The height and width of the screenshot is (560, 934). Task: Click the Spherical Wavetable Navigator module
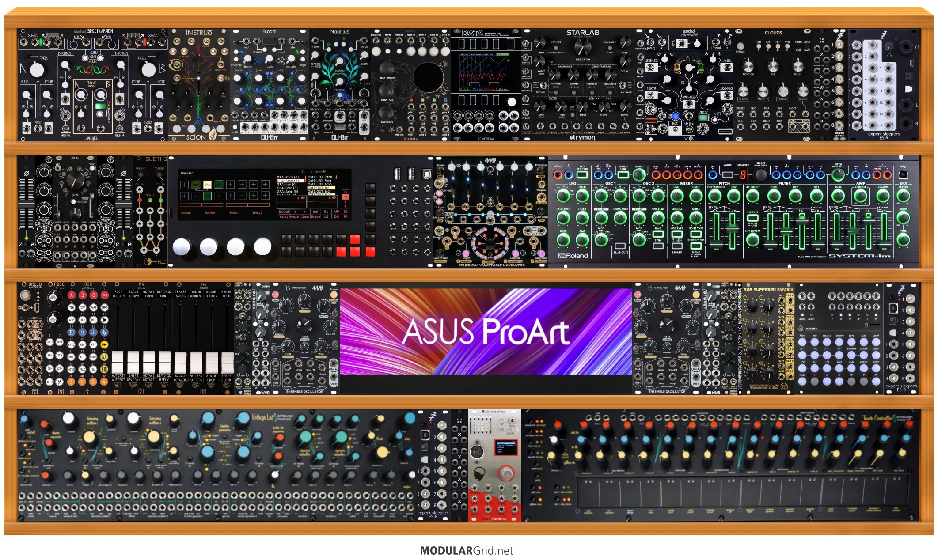point(490,211)
